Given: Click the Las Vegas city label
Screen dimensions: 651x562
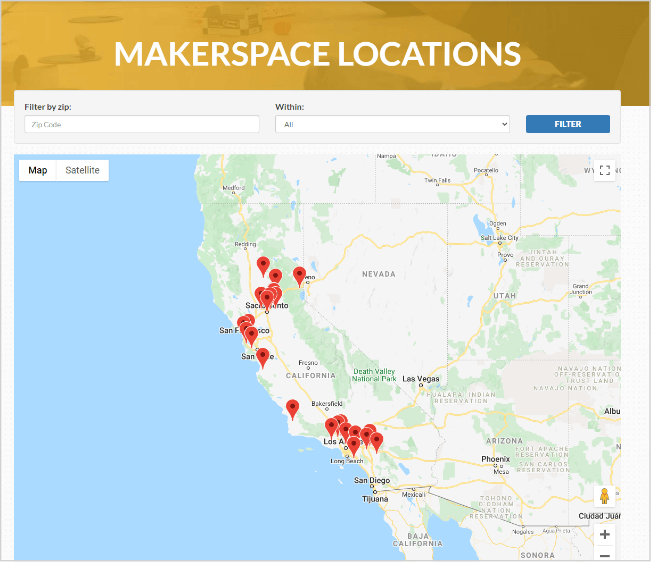Looking at the screenshot, I should tap(421, 379).
